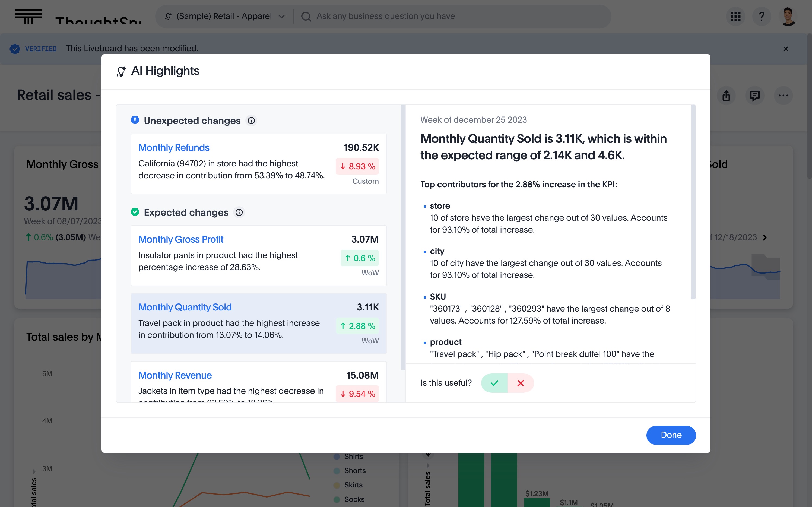Click the Week of december 25 2023 label
The width and height of the screenshot is (812, 507).
coord(473,120)
